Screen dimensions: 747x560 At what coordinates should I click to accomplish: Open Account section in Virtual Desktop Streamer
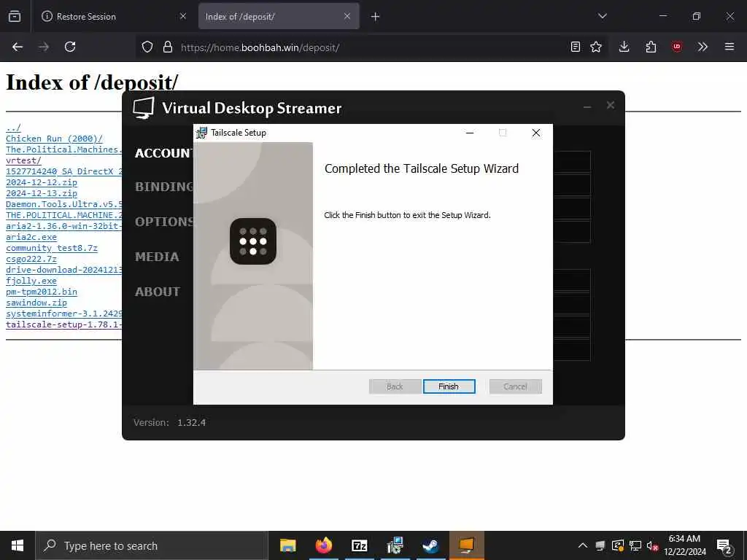pyautogui.click(x=164, y=153)
